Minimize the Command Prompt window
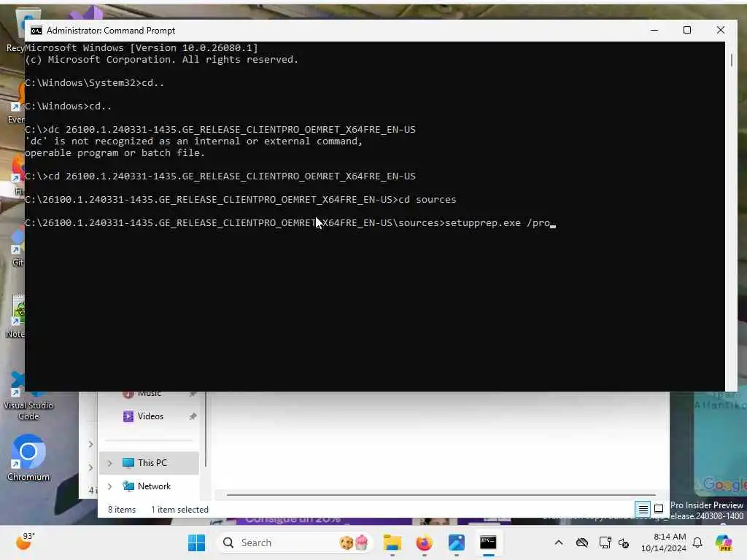This screenshot has height=560, width=747. click(654, 30)
